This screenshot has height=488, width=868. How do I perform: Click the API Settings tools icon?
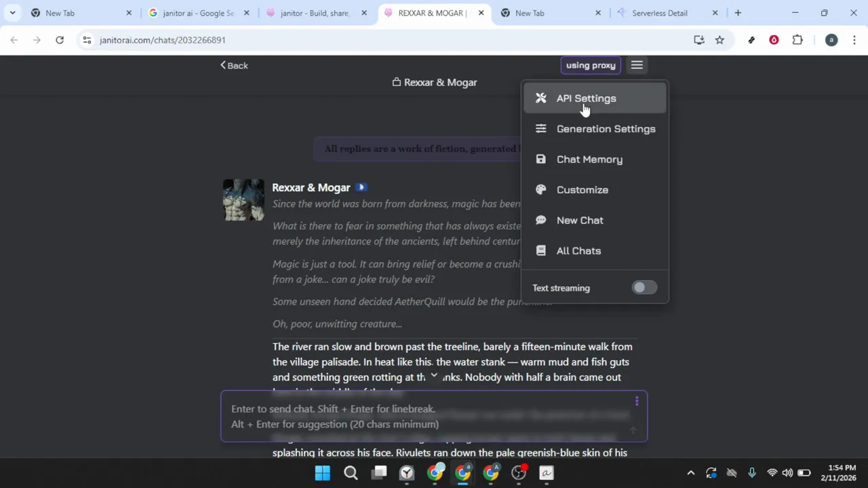tap(540, 98)
